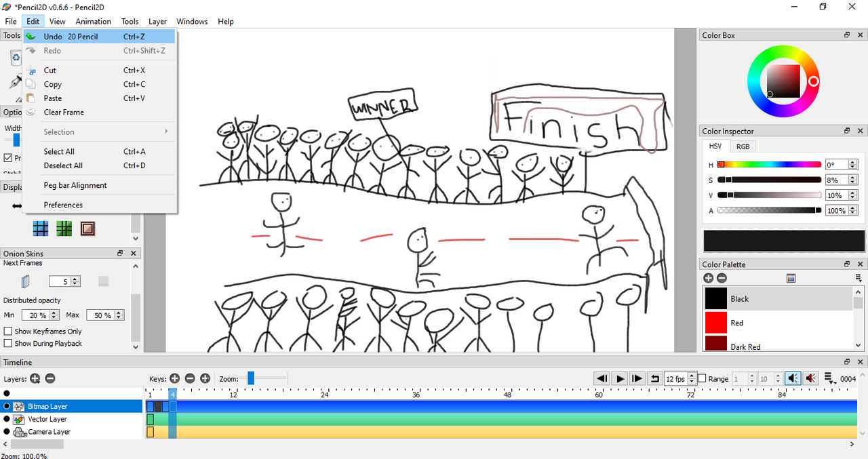Toggle visibility of the Bitmap Layer
This screenshot has height=459, width=868.
tap(7, 406)
